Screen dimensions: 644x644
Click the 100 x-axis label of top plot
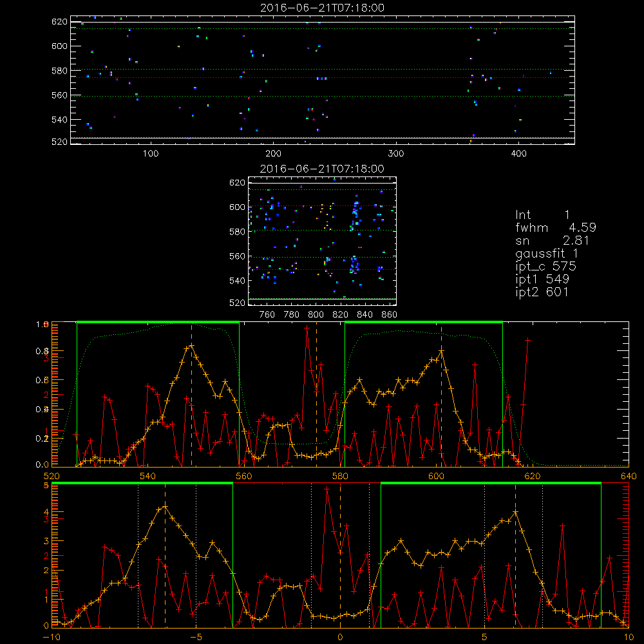click(x=151, y=154)
